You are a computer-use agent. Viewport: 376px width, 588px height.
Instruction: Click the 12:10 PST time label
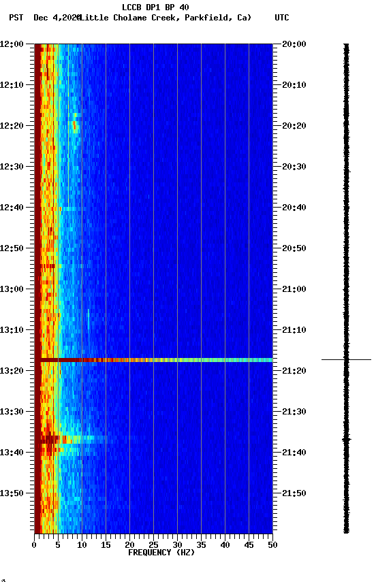(x=12, y=85)
